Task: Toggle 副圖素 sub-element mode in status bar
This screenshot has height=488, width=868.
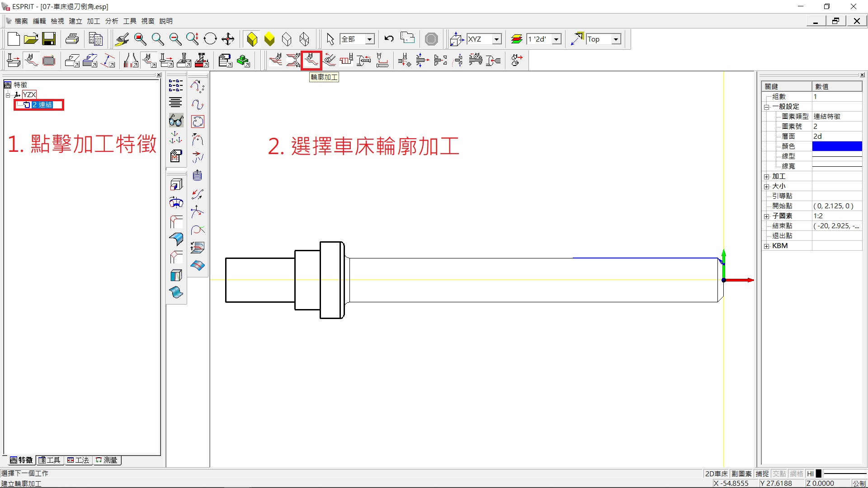Action: [741, 474]
